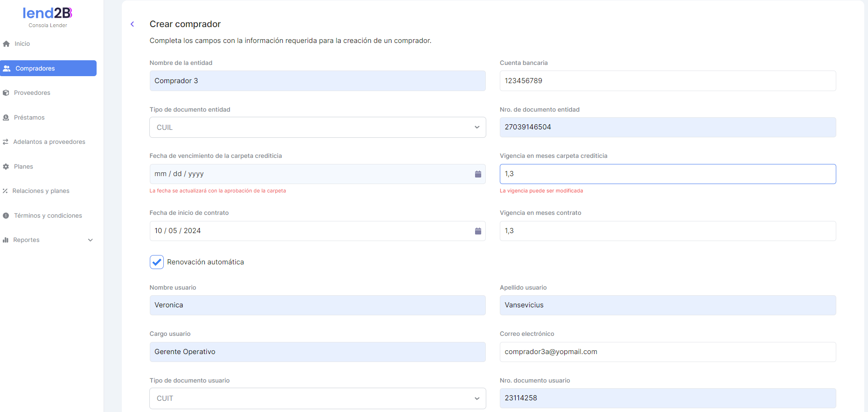Screen dimensions: 868x412
Task: Click the Préstamos icon in sidebar
Action: [6, 118]
